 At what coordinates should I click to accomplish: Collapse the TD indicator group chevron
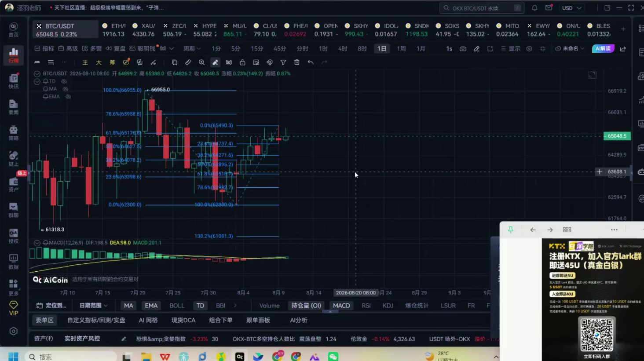(x=37, y=81)
